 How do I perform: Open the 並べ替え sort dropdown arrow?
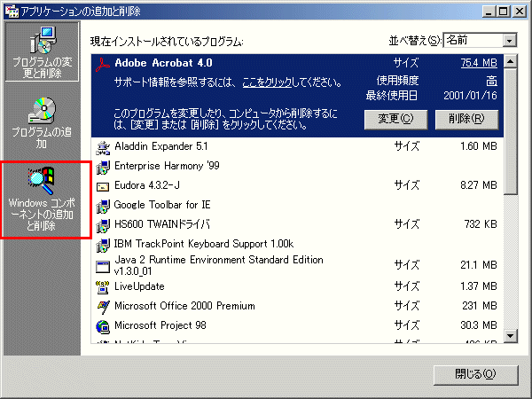(509, 41)
